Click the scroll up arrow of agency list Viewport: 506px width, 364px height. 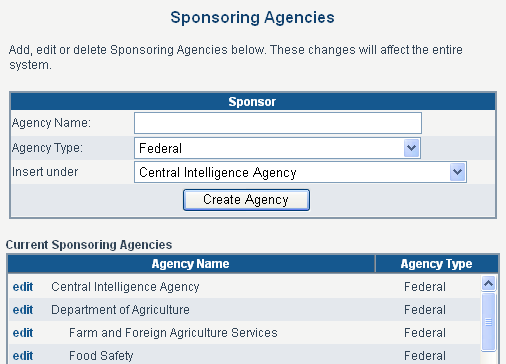(x=489, y=283)
